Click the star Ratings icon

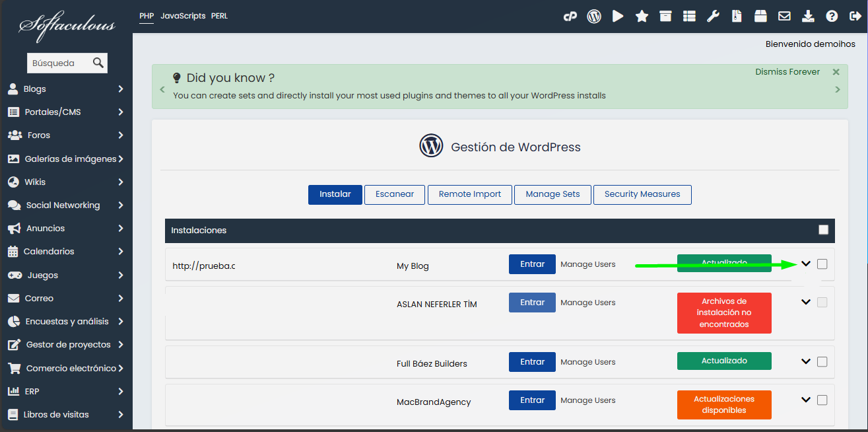pyautogui.click(x=642, y=16)
